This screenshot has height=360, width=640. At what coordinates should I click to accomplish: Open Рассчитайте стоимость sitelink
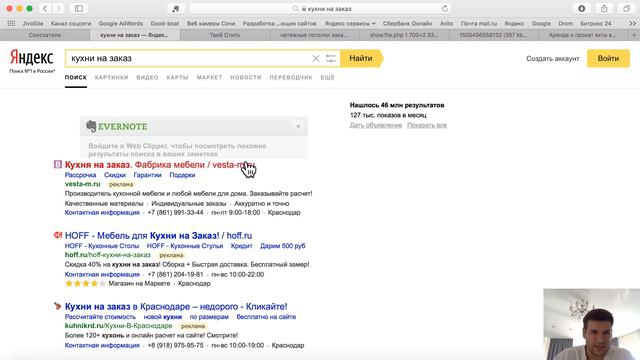coord(100,317)
